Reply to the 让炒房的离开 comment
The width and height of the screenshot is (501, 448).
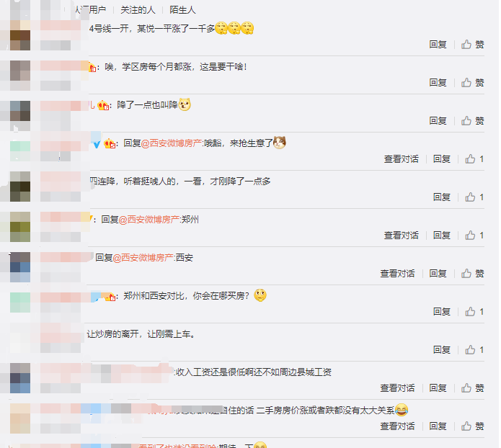coord(442,350)
